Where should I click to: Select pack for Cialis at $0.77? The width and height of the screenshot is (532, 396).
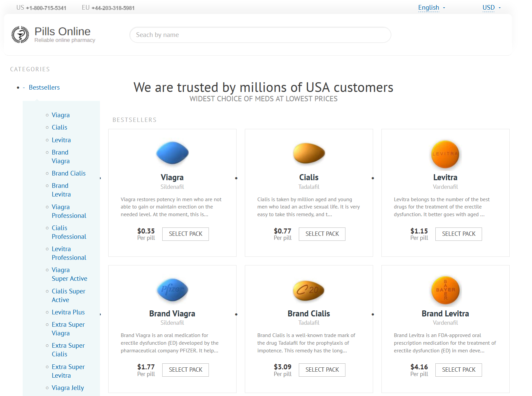pyautogui.click(x=322, y=234)
